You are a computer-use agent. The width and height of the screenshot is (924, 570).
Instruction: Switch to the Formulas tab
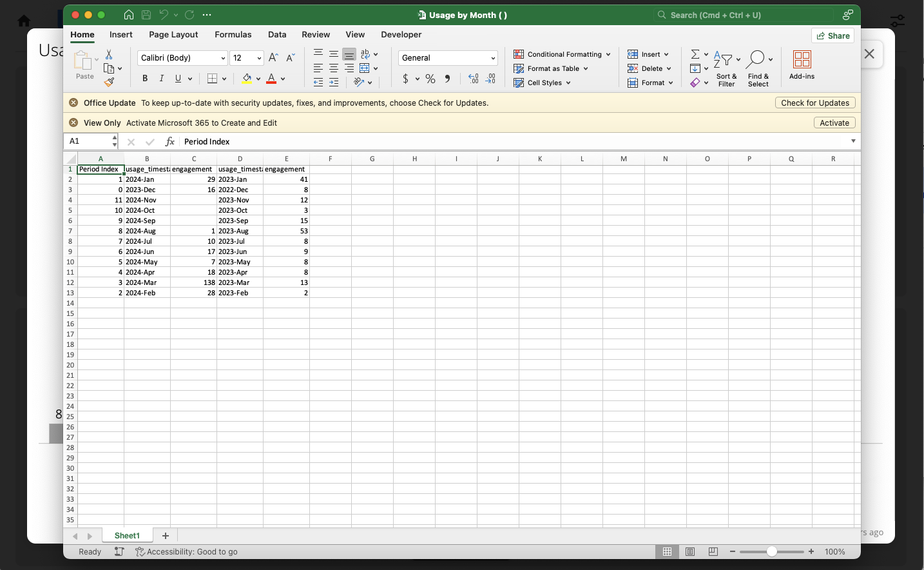pyautogui.click(x=233, y=35)
